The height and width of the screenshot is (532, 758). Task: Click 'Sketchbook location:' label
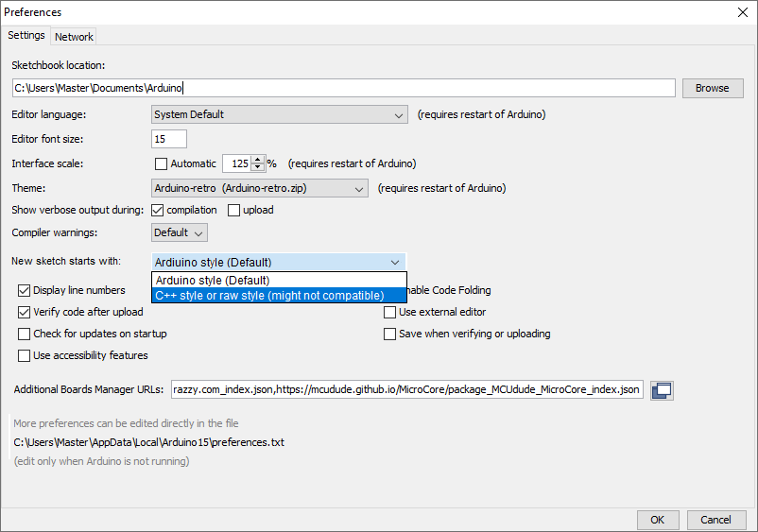[58, 65]
